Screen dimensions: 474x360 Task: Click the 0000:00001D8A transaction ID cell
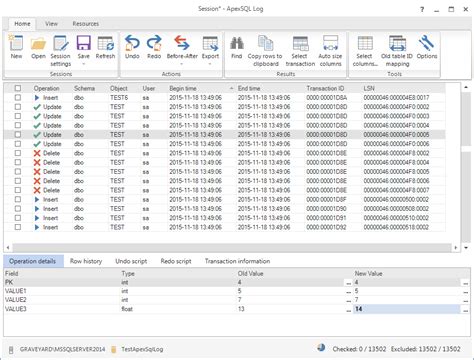coord(327,98)
